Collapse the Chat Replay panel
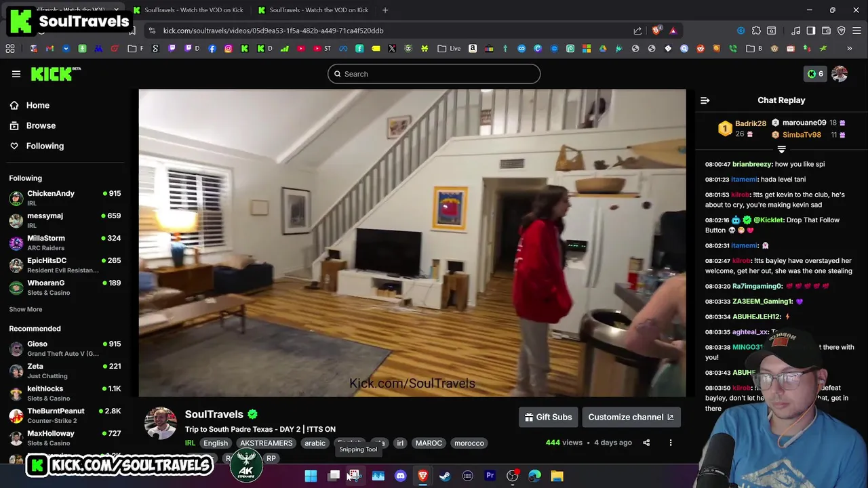The width and height of the screenshot is (868, 488). [705, 100]
